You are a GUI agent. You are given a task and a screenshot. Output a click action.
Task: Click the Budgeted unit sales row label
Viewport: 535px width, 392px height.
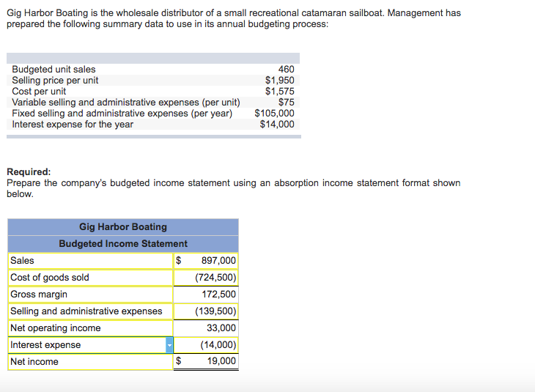pos(53,70)
